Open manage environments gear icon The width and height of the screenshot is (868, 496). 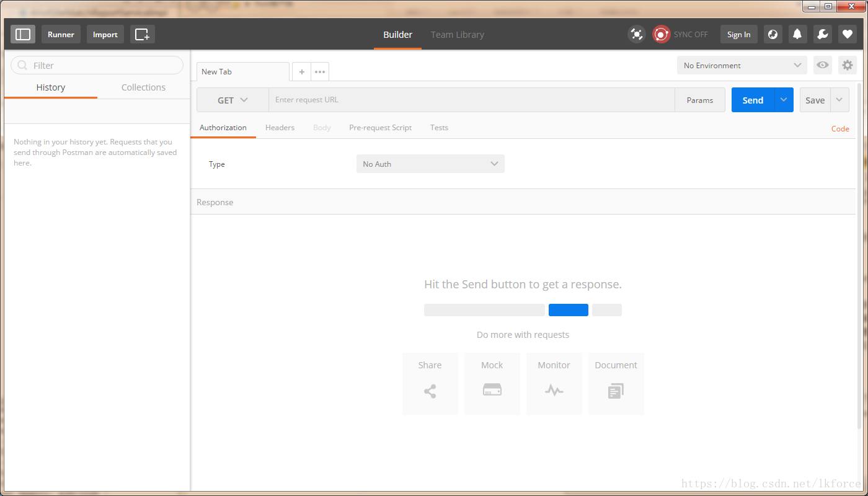(848, 65)
